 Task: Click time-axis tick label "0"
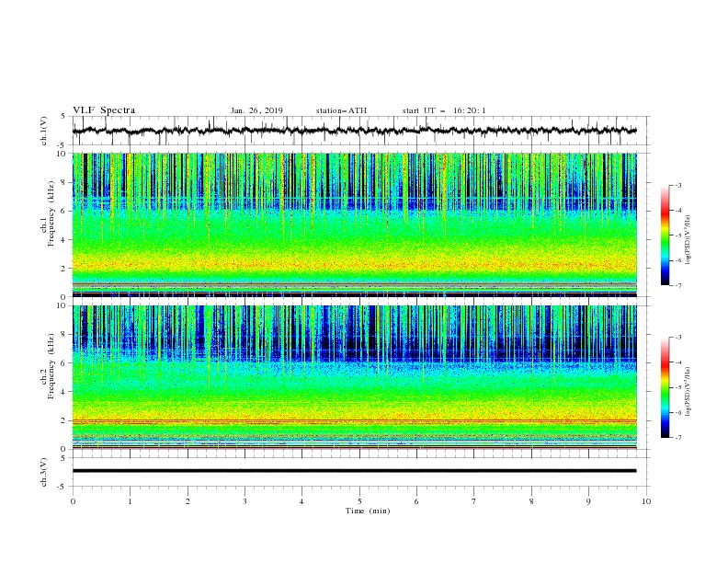[73, 501]
